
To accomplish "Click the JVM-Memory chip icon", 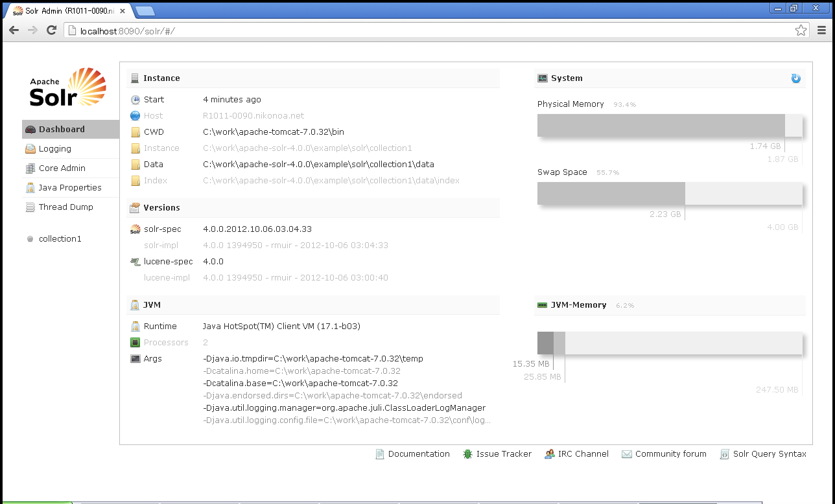I will click(x=543, y=305).
